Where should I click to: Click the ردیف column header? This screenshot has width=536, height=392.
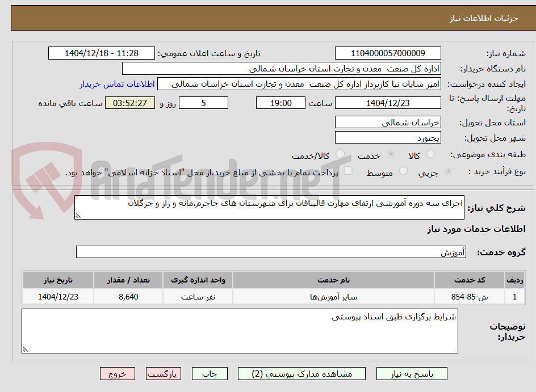[x=514, y=280]
